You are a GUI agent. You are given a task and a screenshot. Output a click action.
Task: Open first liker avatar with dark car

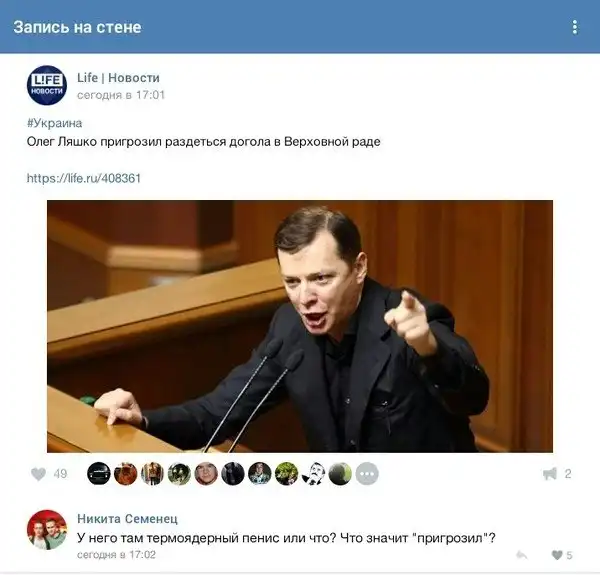pos(99,474)
